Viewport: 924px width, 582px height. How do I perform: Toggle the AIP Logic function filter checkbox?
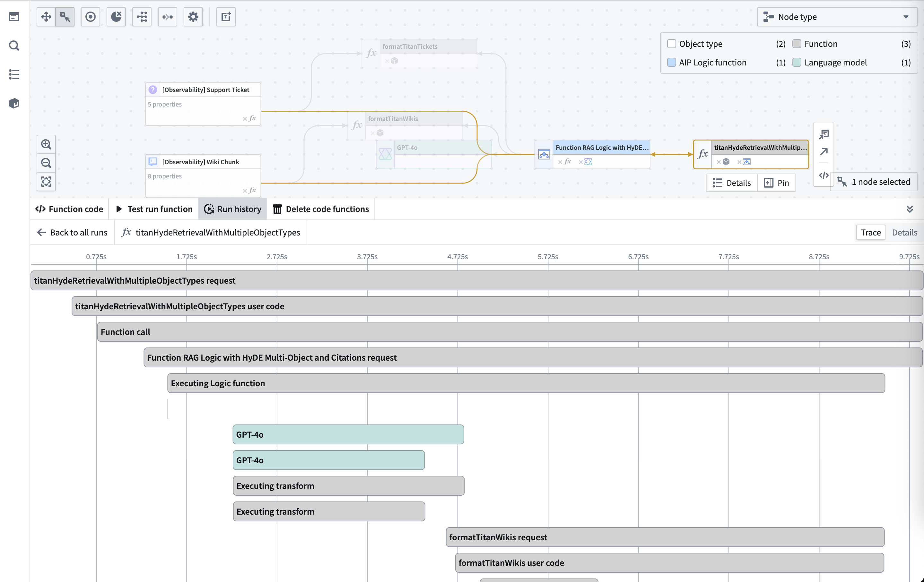pos(672,62)
